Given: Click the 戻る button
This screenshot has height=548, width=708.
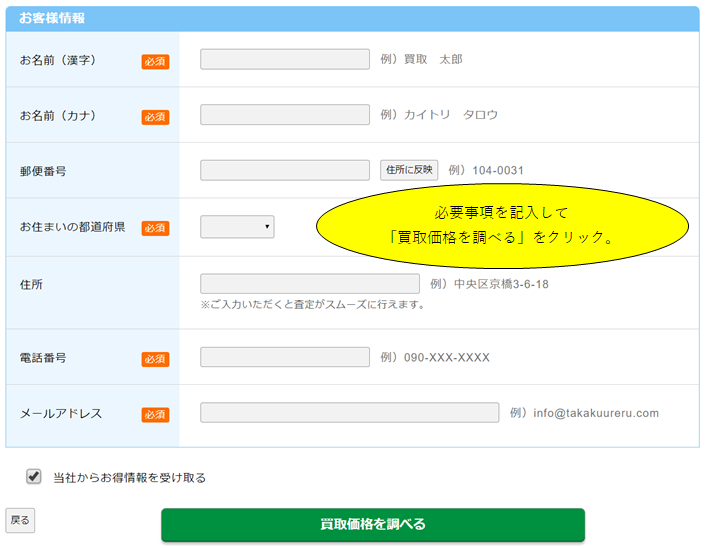Looking at the screenshot, I should 20,520.
